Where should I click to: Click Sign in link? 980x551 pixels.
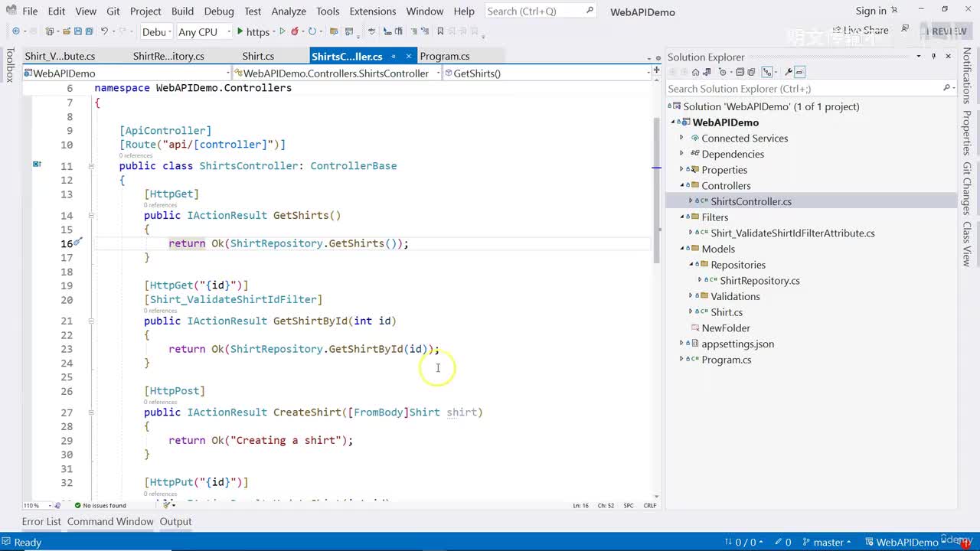tap(871, 11)
